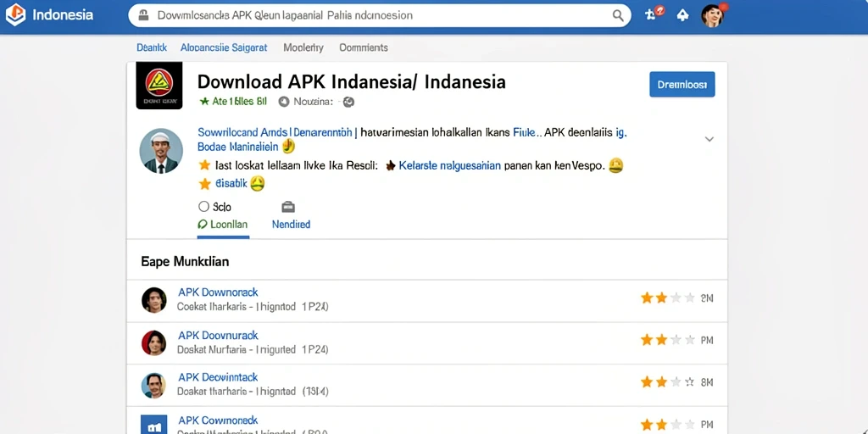Click the search magnifier icon
The image size is (868, 434).
point(618,15)
